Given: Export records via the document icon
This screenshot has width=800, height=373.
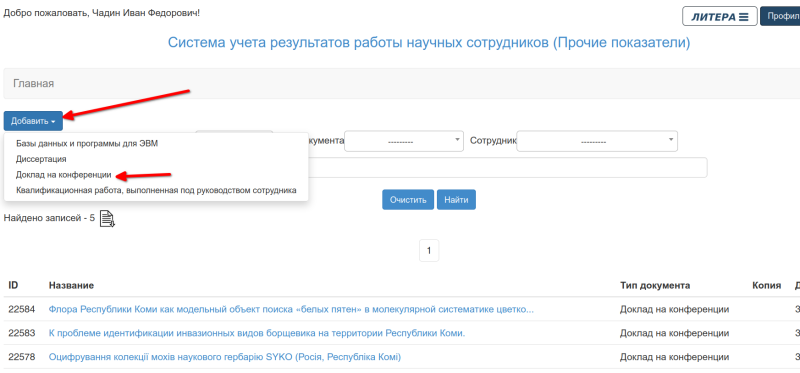Looking at the screenshot, I should [107, 218].
